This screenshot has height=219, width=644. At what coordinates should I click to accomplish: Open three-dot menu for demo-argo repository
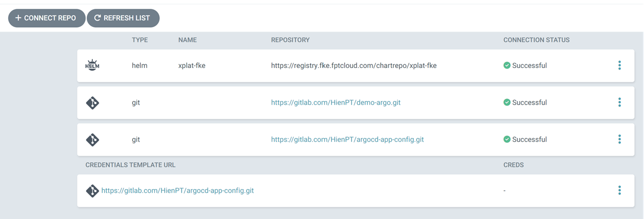click(619, 103)
